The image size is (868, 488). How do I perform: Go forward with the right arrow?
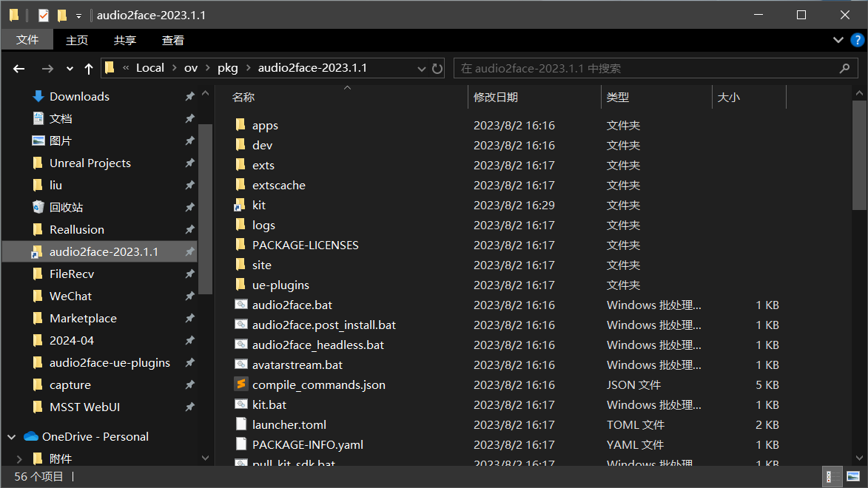point(47,69)
